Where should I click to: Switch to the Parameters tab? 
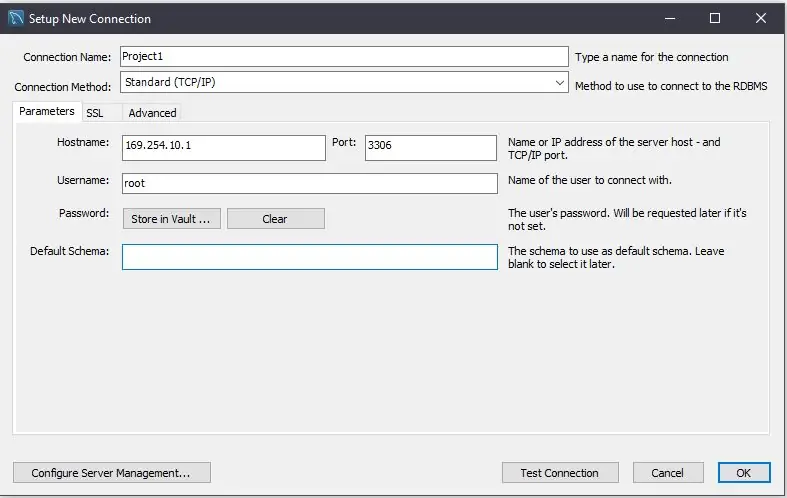click(x=47, y=111)
